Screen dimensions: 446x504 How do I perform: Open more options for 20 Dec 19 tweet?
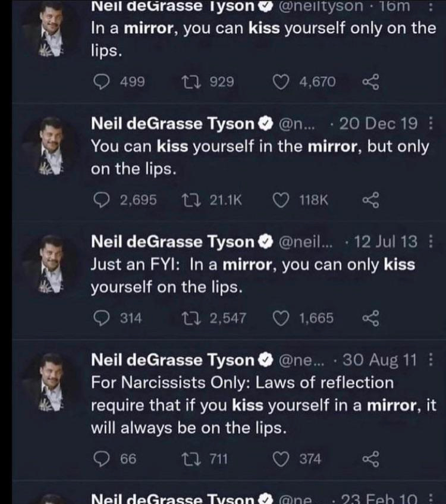point(432,124)
